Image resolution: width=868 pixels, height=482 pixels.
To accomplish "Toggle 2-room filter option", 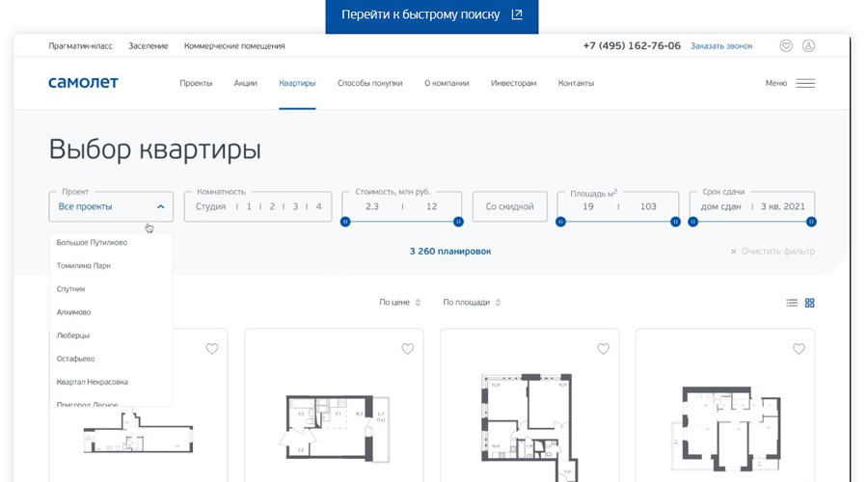I will [x=272, y=206].
